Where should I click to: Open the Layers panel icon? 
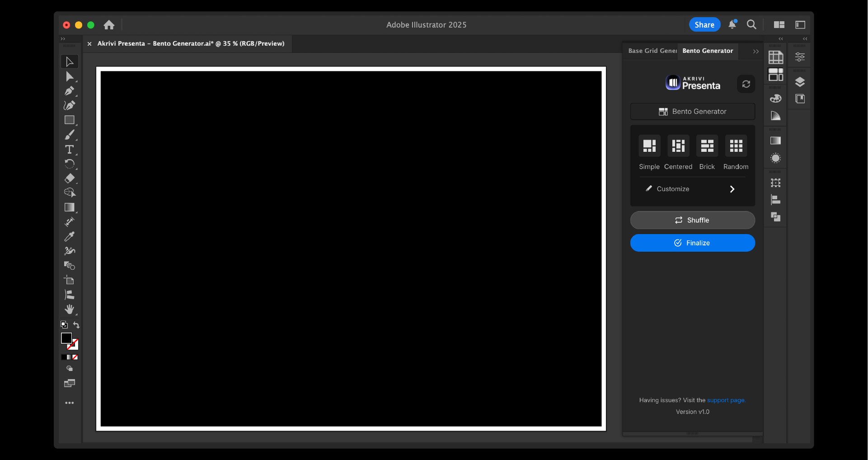pos(800,82)
